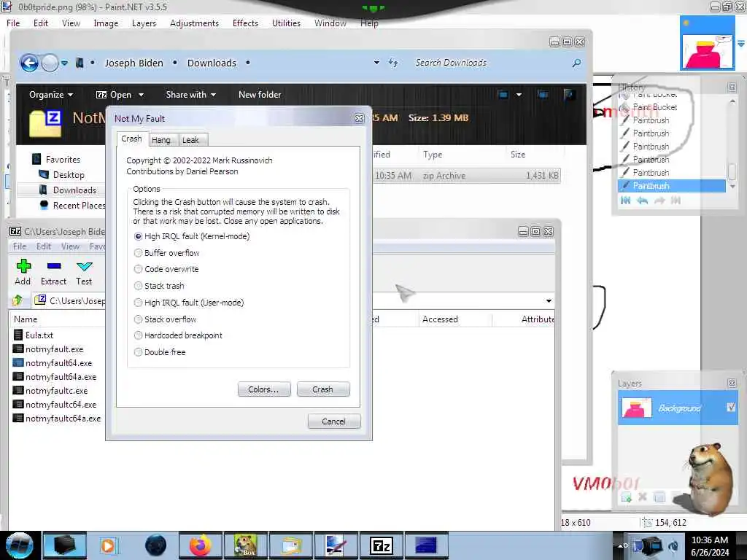Open the Paint.NET Effects menu
Image resolution: width=747 pixels, height=560 pixels.
tap(245, 23)
